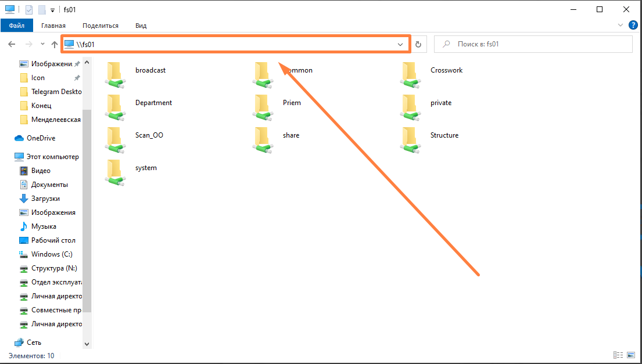This screenshot has width=642, height=364.
Task: Click OneDrive cloud icon in sidebar
Action: [19, 138]
